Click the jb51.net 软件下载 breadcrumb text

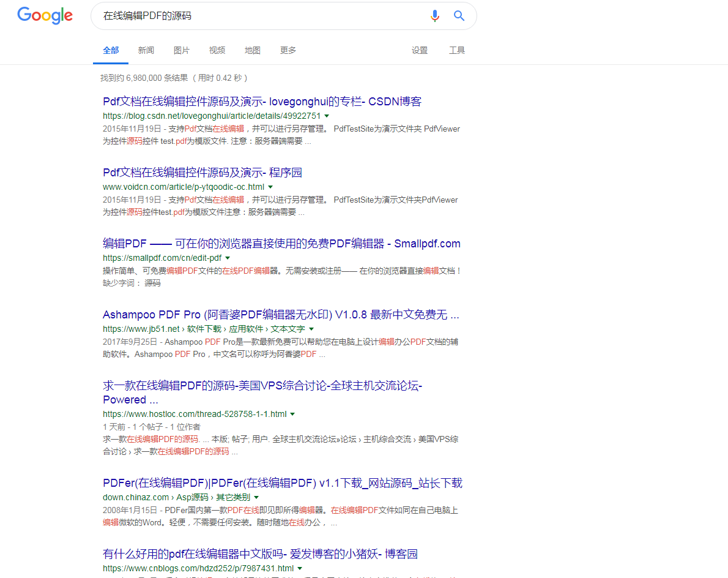(x=204, y=329)
